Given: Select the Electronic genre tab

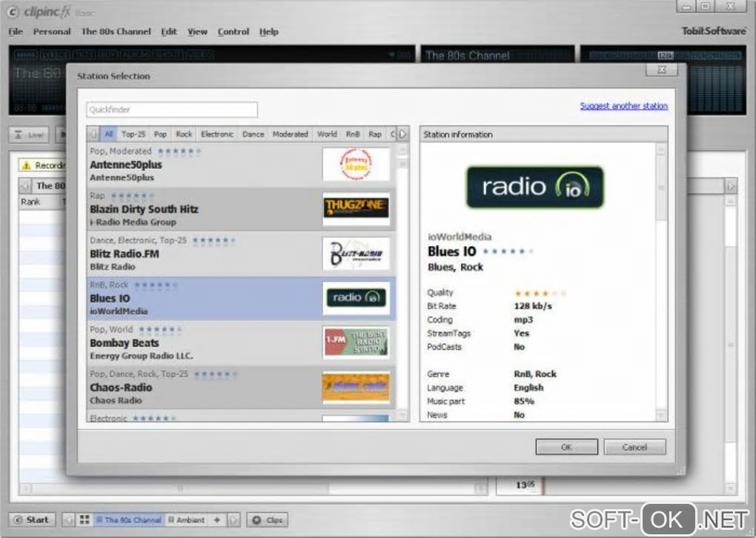Looking at the screenshot, I should (x=217, y=134).
